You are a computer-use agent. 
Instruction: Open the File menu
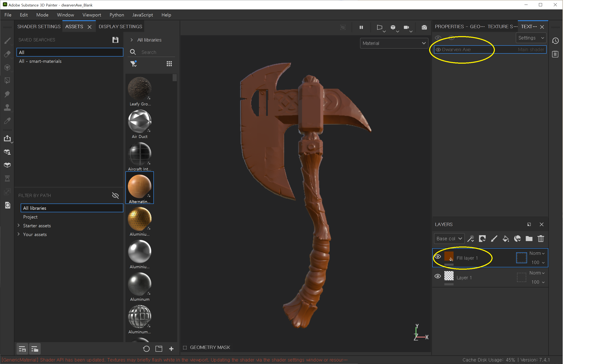coord(8,15)
